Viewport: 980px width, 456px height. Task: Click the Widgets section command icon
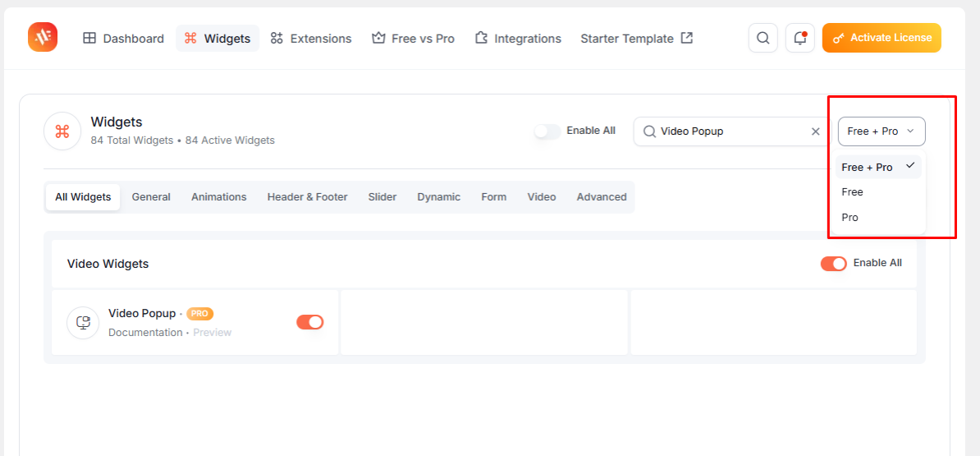(x=62, y=131)
